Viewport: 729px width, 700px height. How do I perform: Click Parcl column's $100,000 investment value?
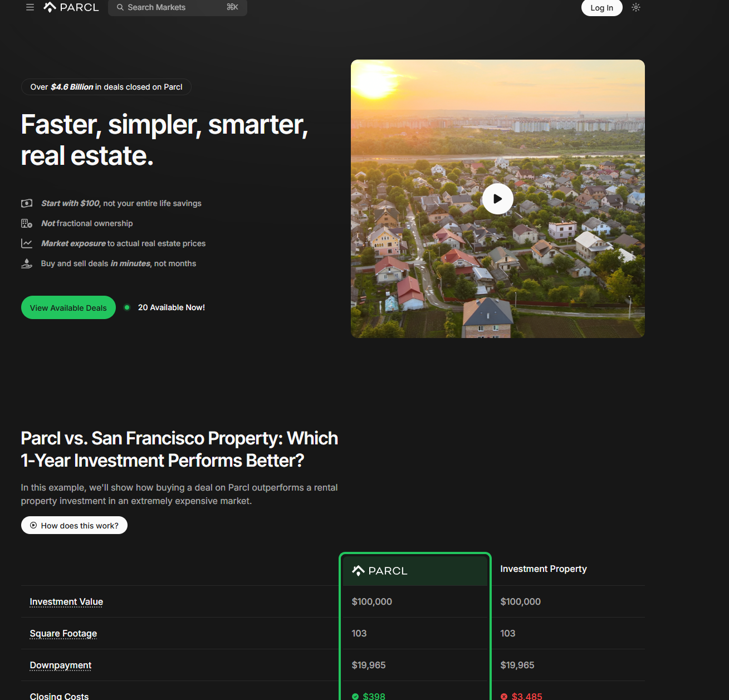pyautogui.click(x=372, y=601)
